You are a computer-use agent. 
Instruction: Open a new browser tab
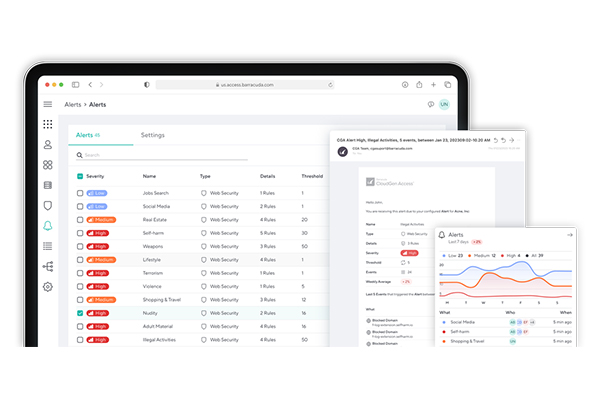[x=434, y=85]
